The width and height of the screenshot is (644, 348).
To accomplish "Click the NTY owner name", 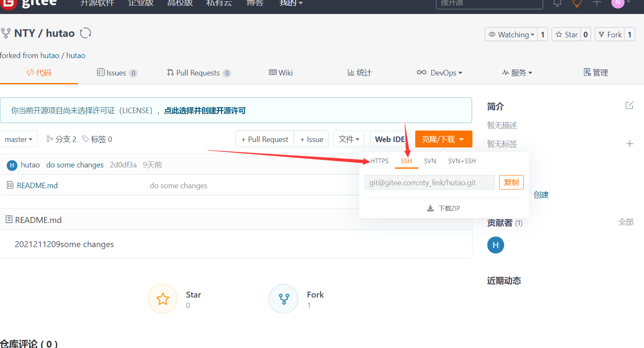I will pos(25,33).
